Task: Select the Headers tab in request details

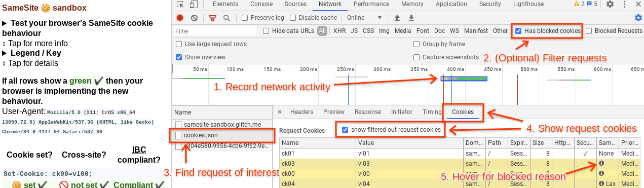Action: click(301, 112)
